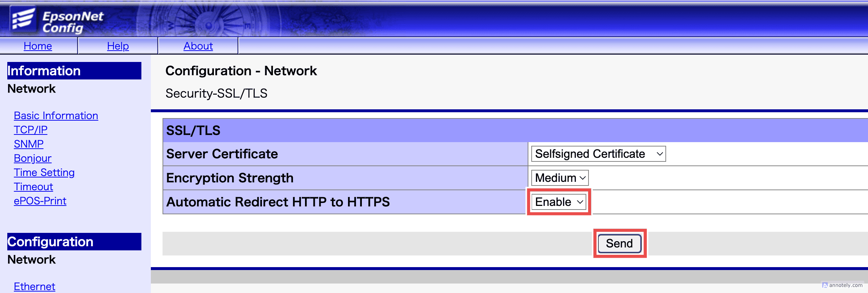Expand the Server Certificate dropdown
The width and height of the screenshot is (868, 293).
[x=598, y=154]
